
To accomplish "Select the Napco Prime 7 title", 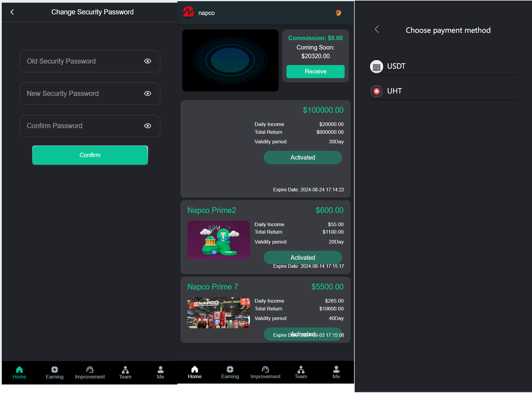I will (213, 287).
